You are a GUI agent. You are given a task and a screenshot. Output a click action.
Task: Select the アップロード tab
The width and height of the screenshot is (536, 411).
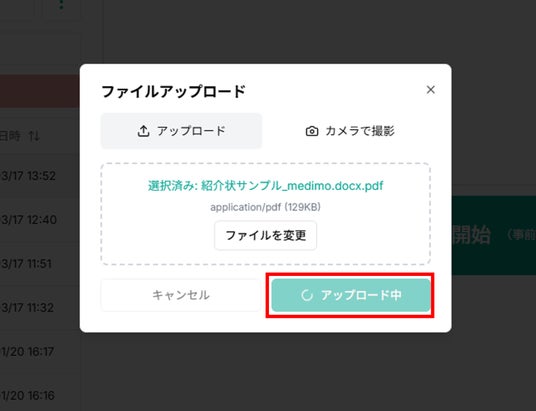[x=181, y=131]
